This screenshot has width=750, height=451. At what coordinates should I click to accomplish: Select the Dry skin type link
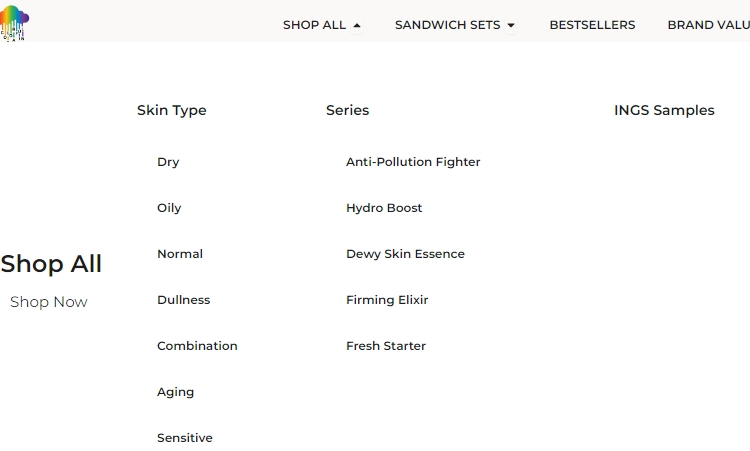(168, 162)
